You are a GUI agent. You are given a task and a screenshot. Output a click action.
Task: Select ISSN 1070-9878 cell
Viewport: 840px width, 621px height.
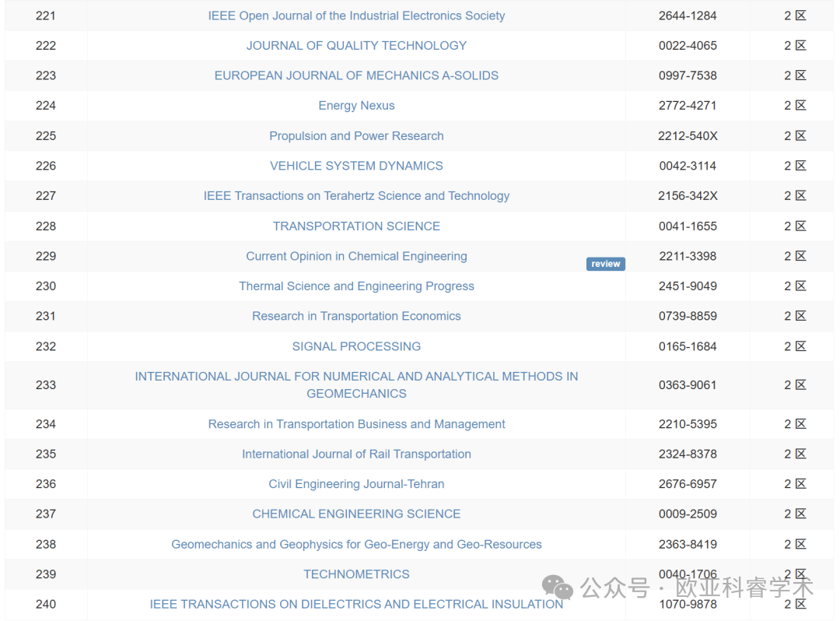[x=688, y=604]
